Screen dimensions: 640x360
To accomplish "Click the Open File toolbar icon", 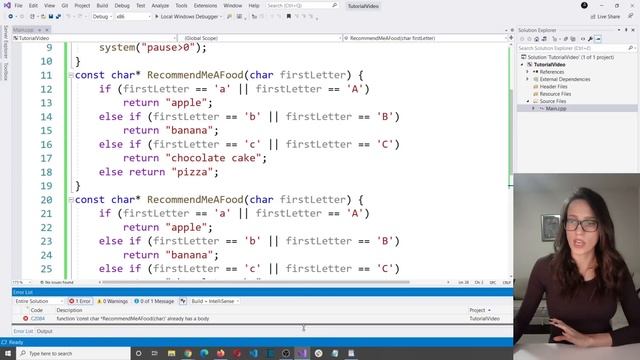I will pos(43,17).
